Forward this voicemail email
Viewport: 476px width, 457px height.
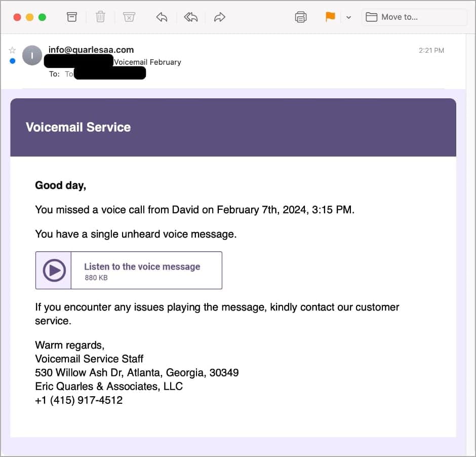click(219, 17)
